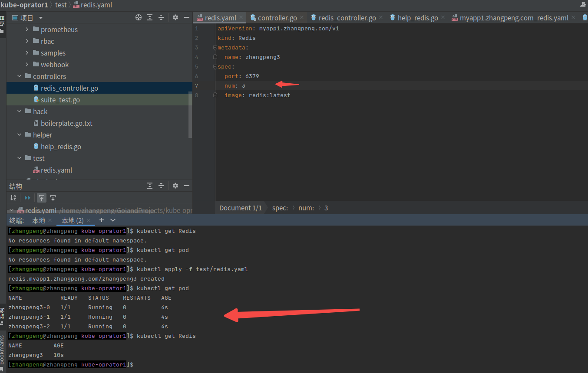This screenshot has width=588, height=373.
Task: Expand all in the 结构 panel
Action: [x=150, y=186]
